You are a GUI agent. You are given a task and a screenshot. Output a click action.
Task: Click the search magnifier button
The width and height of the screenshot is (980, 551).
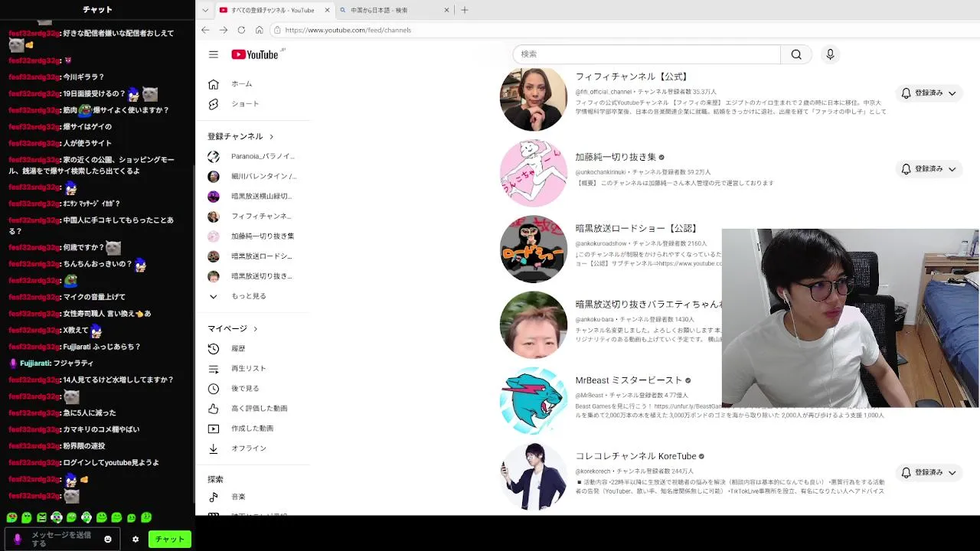pos(796,54)
